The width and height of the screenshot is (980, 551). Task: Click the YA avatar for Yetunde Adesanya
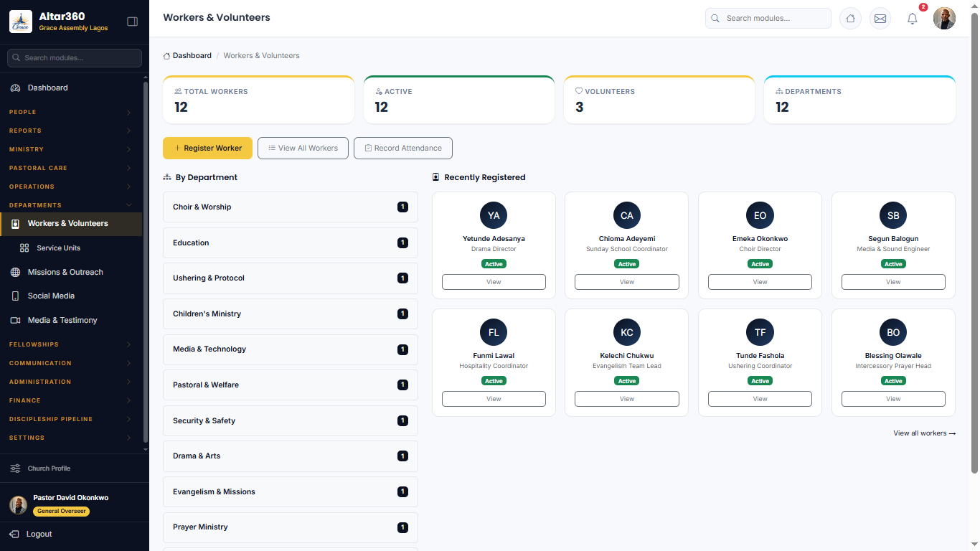click(x=494, y=215)
